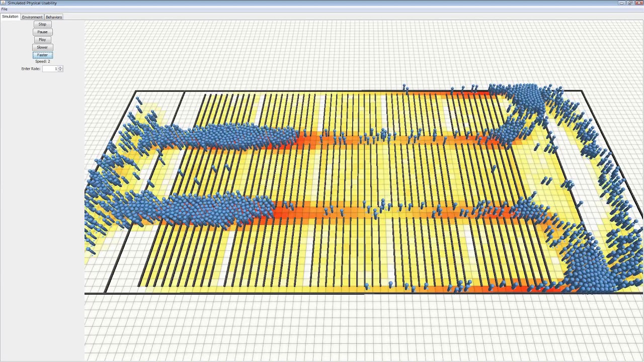Focus the Enter Rate value field
Image resolution: width=644 pixels, height=362 pixels.
click(x=50, y=68)
